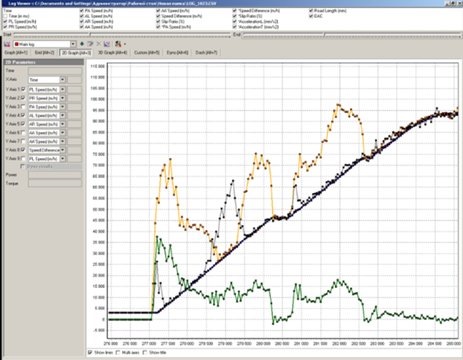
Task: Uncheck the AL Speed channel checkbox
Action: [x=82, y=16]
